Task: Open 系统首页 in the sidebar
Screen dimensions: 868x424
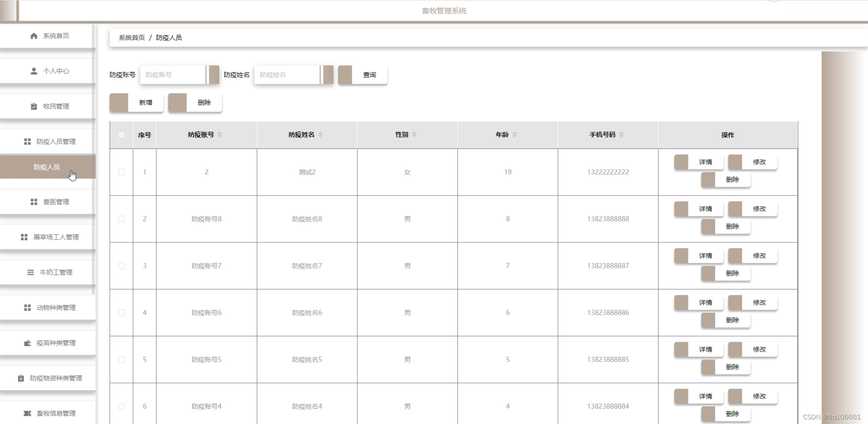Action: point(47,36)
